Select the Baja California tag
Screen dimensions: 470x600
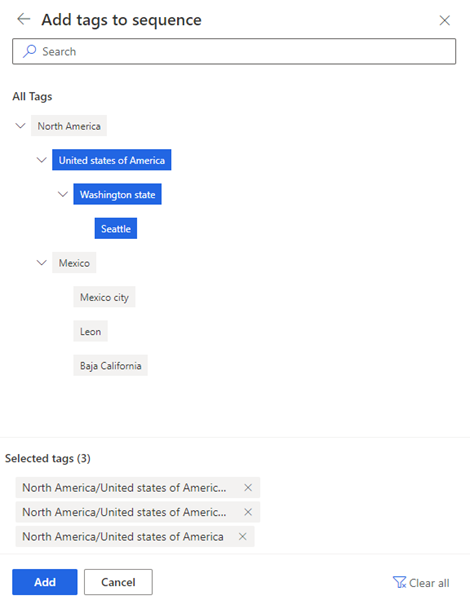coord(111,365)
